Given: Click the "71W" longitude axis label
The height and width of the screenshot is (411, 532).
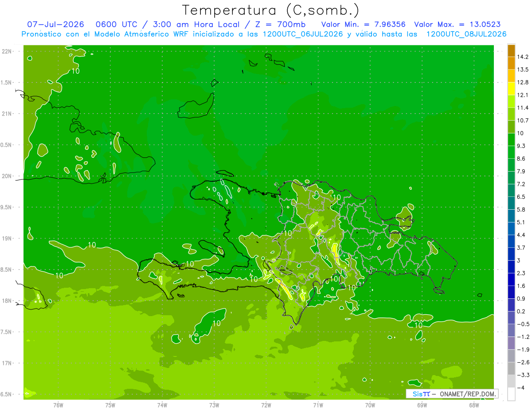Looking at the screenshot, I should click(x=318, y=405).
